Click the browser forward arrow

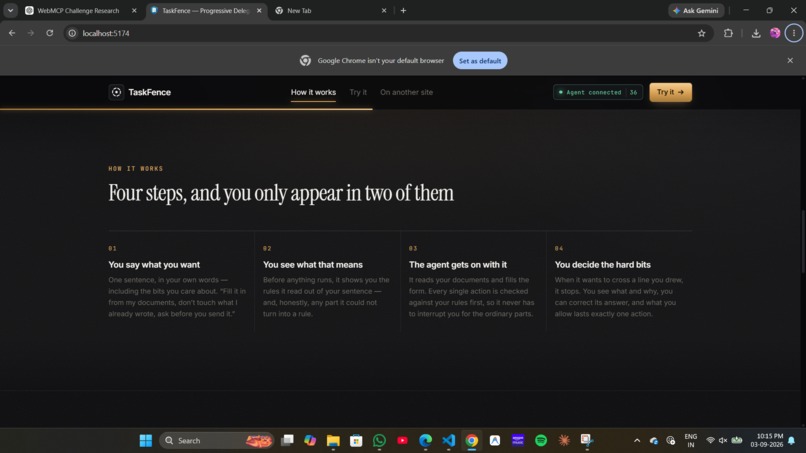(31, 33)
